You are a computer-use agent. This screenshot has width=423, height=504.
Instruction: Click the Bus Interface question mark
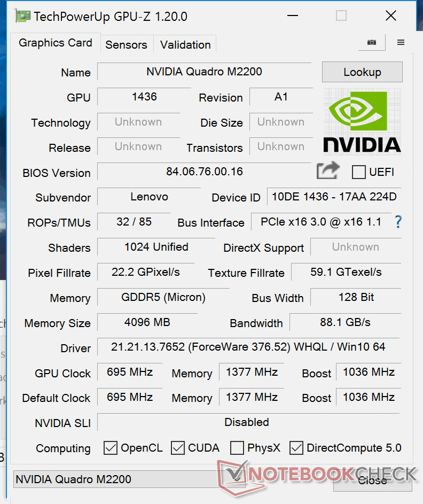(x=397, y=222)
